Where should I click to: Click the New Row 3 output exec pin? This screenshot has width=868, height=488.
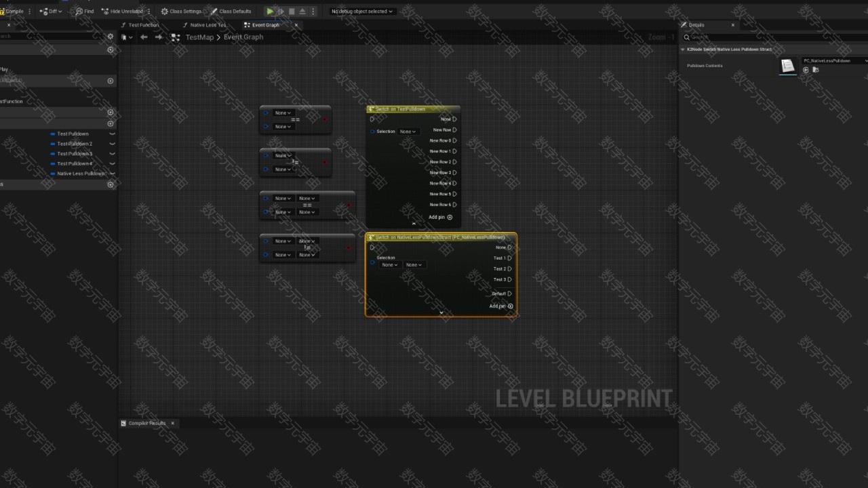(454, 173)
